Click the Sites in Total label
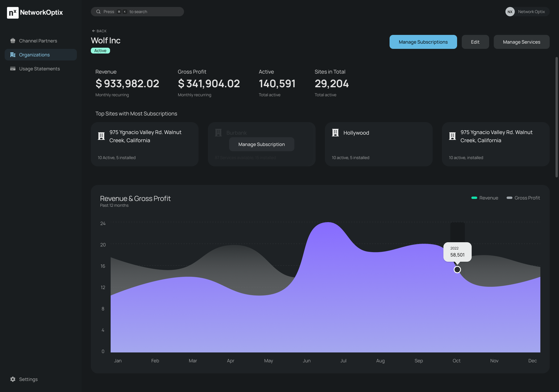This screenshot has width=559, height=392. [330, 72]
